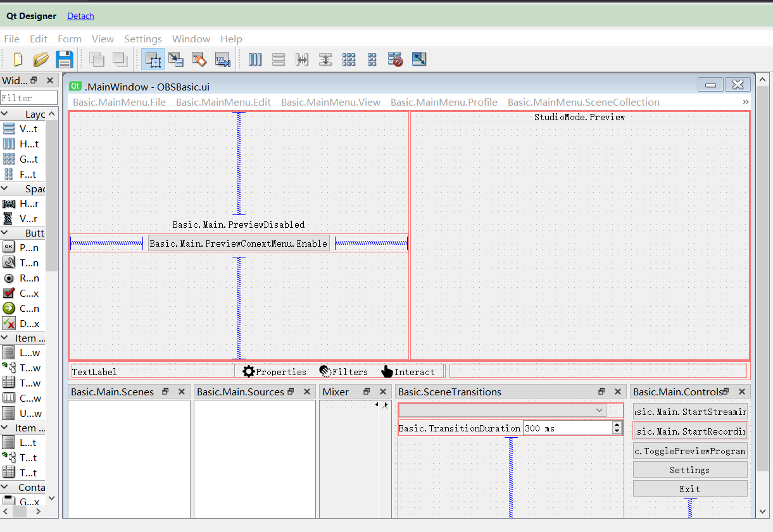
Task: Switch to Edit Buddies mode icon
Action: tap(199, 59)
